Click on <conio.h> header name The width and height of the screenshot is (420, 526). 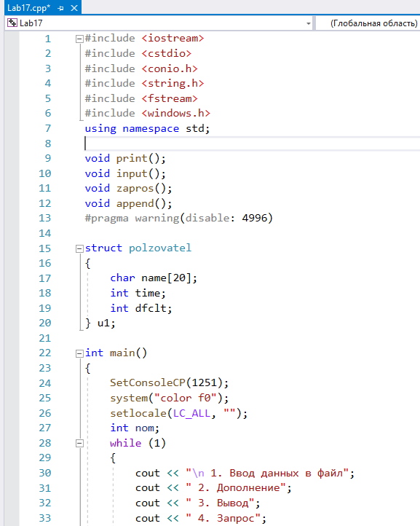(x=170, y=68)
